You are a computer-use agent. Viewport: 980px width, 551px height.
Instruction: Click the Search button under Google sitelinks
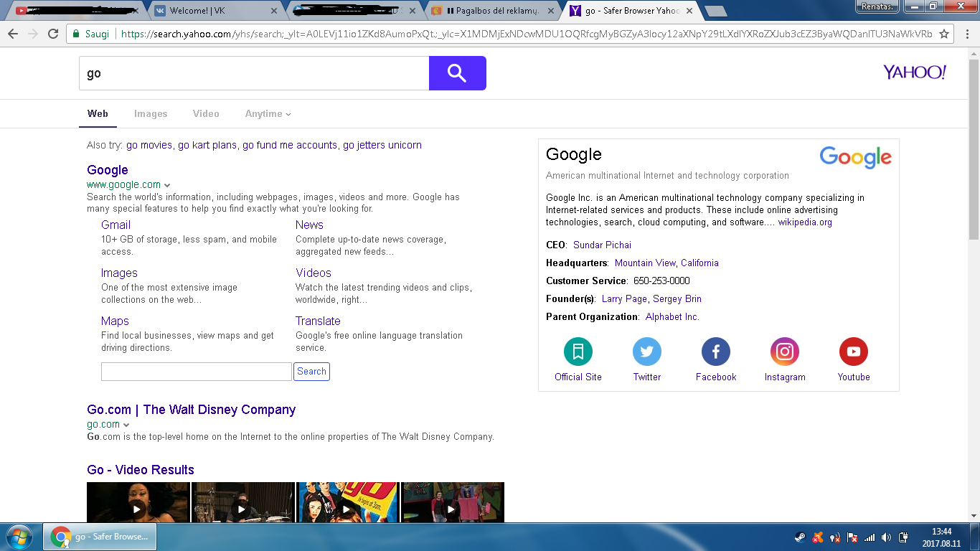[x=311, y=372]
